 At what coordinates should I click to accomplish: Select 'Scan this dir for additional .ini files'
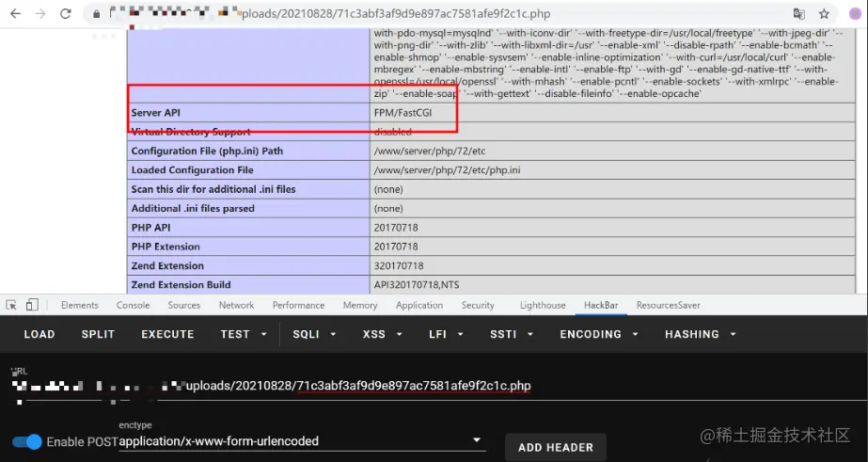[x=213, y=189]
